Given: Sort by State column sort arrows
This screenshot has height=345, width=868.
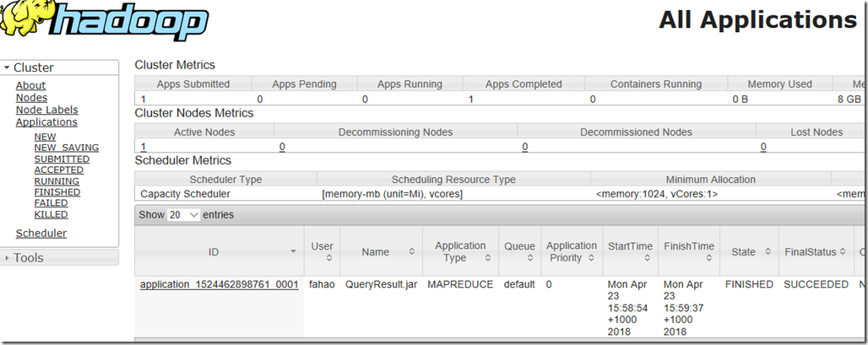Looking at the screenshot, I should (768, 251).
